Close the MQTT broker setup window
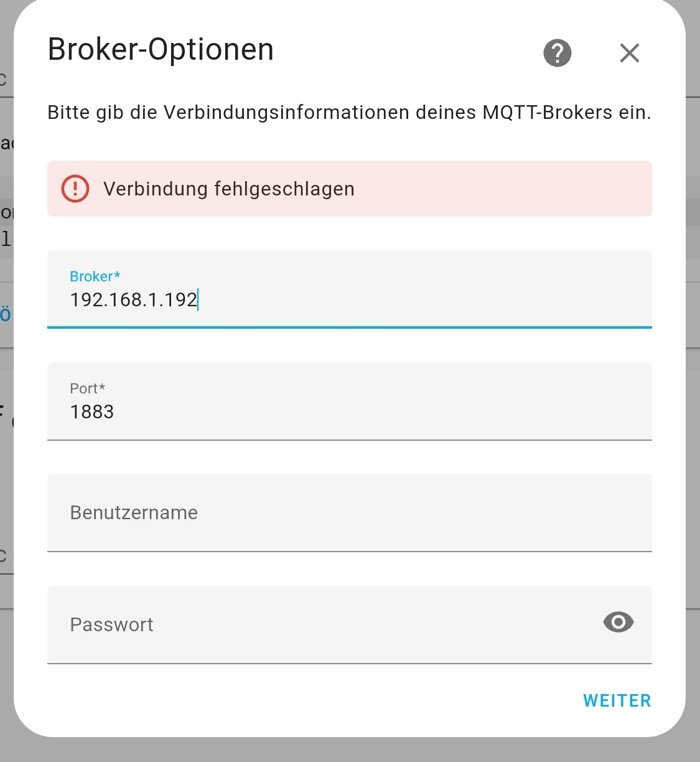700x762 pixels. click(629, 53)
